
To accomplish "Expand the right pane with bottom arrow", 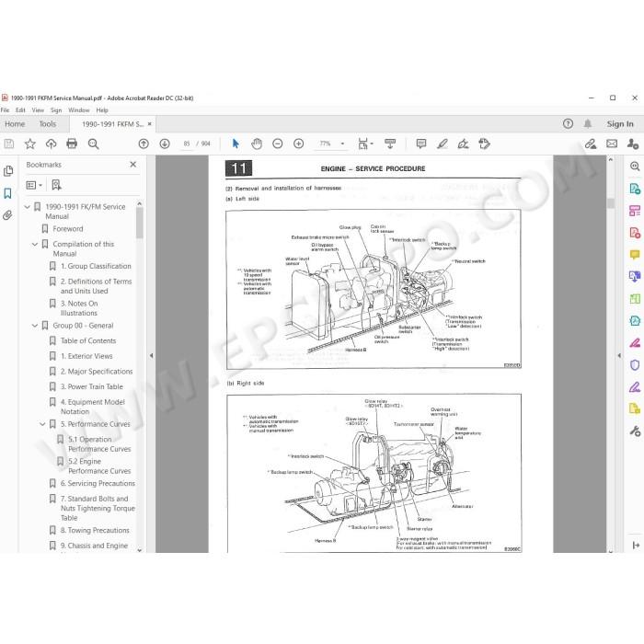I will pos(636,546).
